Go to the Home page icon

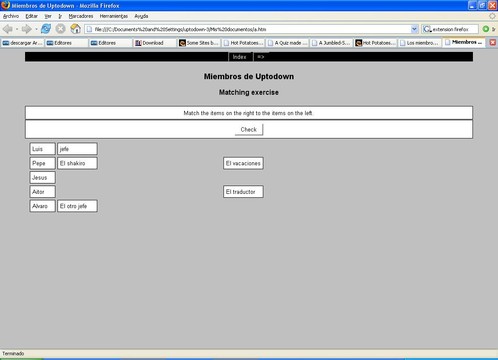[76, 29]
